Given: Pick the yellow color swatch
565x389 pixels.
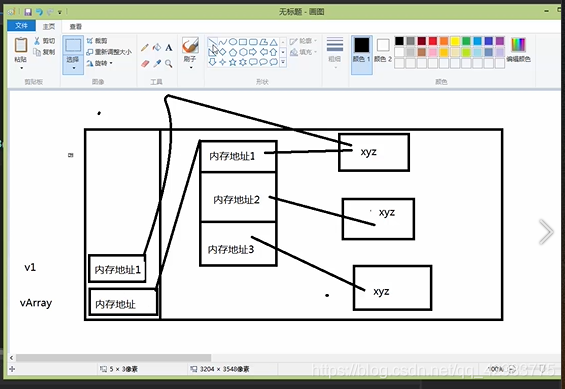Looking at the screenshot, I should [x=455, y=41].
